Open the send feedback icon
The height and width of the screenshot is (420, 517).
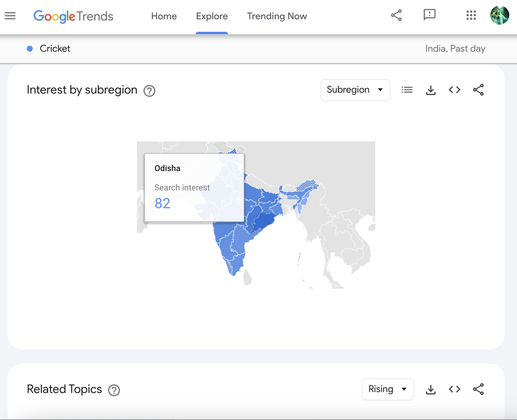coord(429,15)
